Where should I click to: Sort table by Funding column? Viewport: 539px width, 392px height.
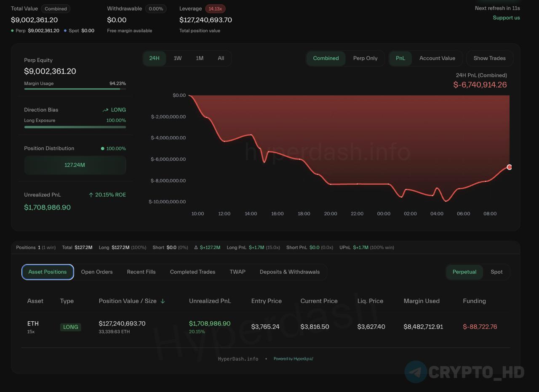474,301
